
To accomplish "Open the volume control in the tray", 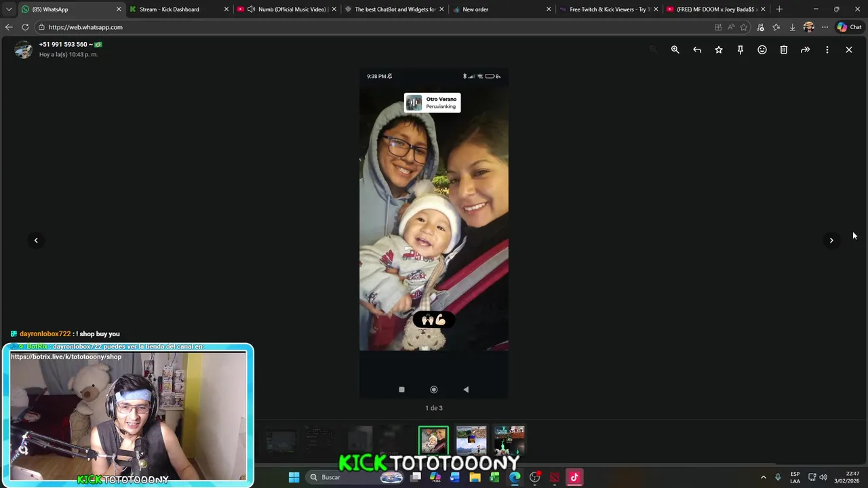I will click(823, 477).
